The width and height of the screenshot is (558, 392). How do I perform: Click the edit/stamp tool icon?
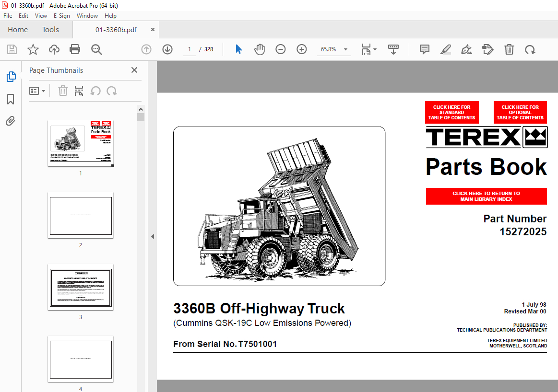click(487, 49)
